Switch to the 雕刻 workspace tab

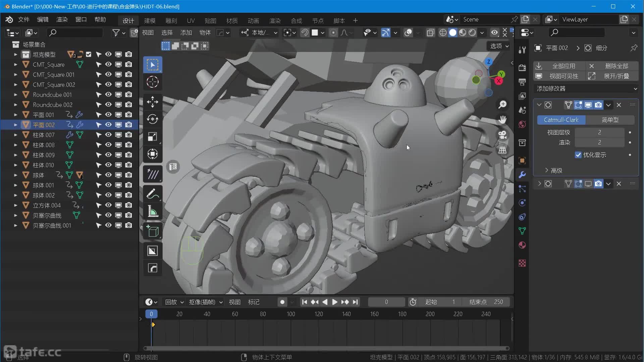pos(171,20)
